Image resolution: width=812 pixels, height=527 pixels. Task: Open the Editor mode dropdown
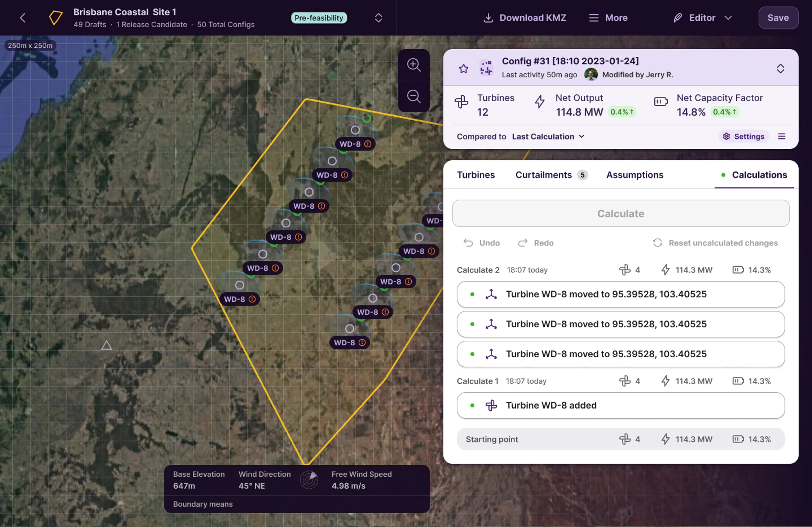[x=702, y=18]
